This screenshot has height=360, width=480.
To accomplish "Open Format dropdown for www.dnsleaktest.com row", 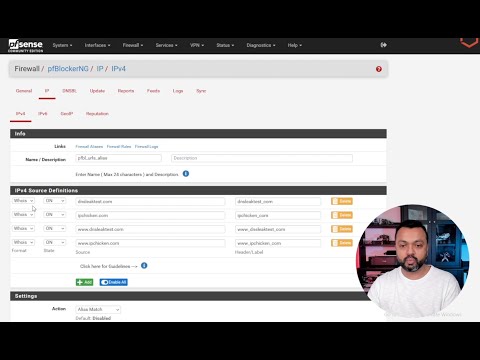I will tap(23, 228).
